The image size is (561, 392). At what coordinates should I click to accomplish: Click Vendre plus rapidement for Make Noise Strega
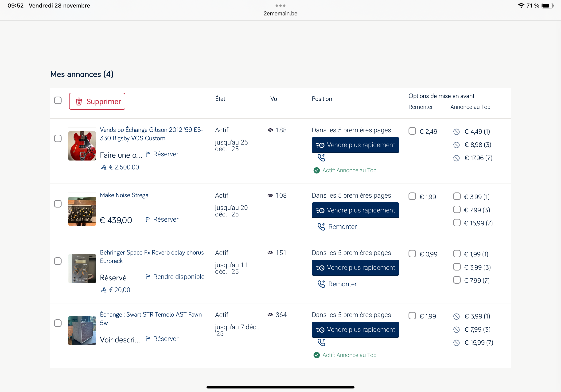pyautogui.click(x=355, y=210)
